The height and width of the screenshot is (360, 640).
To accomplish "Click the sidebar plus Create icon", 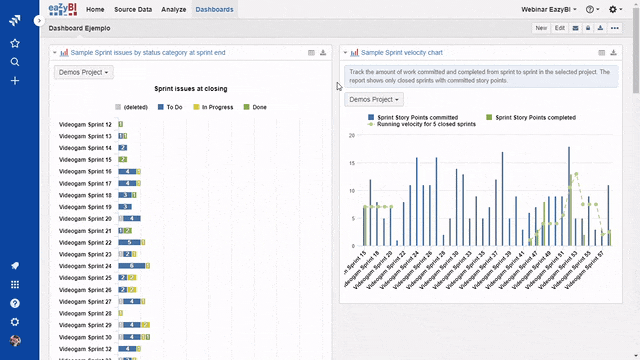I will (x=15, y=81).
